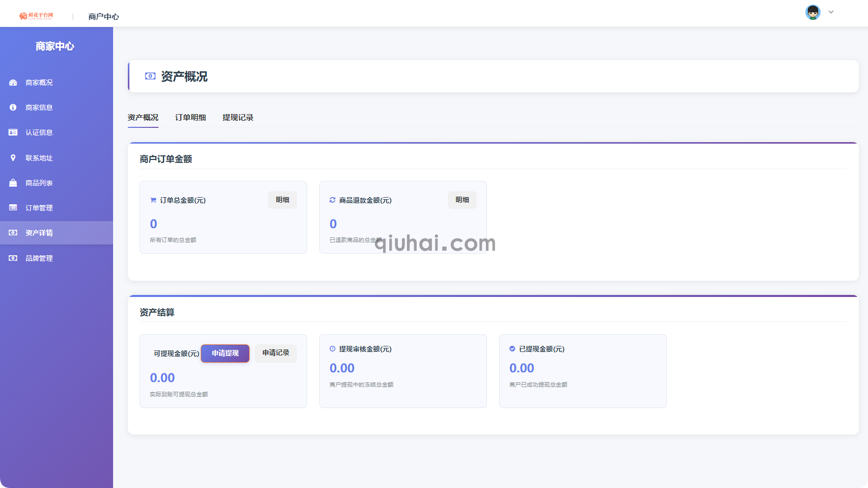The height and width of the screenshot is (488, 868).
Task: Click 明细 on the 订单总金额 card
Action: click(282, 200)
